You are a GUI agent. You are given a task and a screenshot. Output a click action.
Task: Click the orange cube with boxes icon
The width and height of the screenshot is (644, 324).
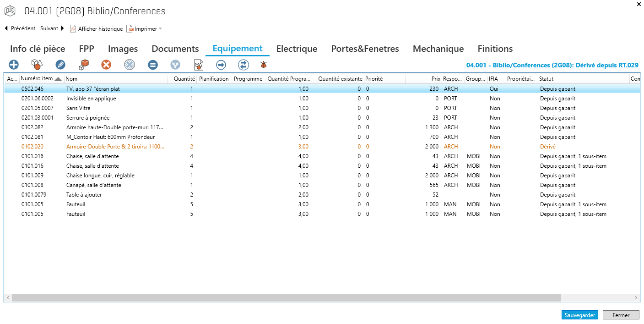[x=83, y=65]
